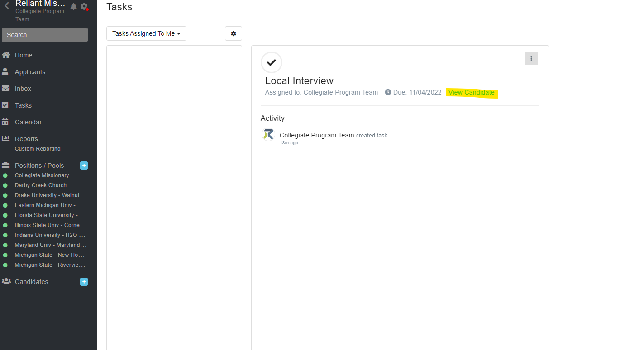
Task: Click the View Candidate link
Action: [471, 92]
